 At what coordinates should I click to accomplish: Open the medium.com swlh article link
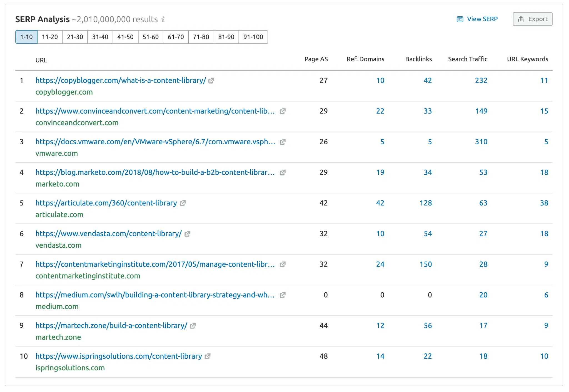pyautogui.click(x=155, y=295)
